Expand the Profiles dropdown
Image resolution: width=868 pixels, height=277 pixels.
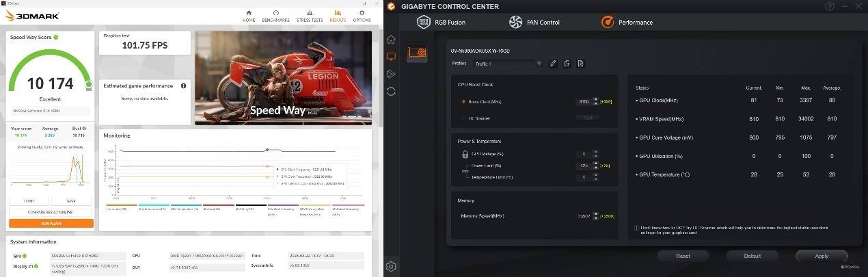(539, 64)
